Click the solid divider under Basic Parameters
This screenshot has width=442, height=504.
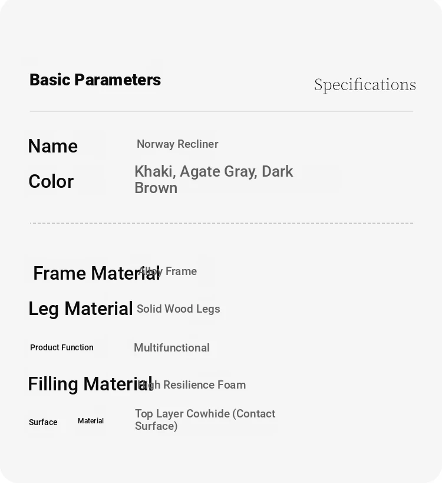click(x=222, y=111)
